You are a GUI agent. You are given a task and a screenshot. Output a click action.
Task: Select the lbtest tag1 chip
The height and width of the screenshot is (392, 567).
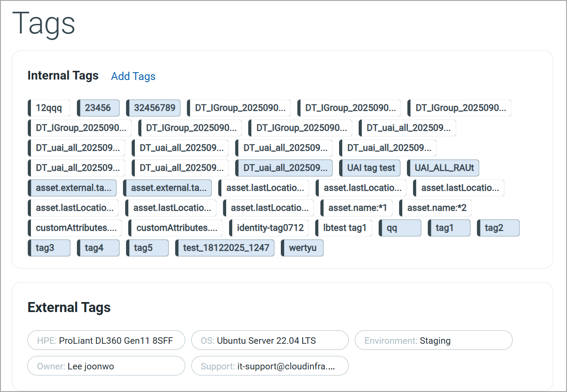(345, 228)
